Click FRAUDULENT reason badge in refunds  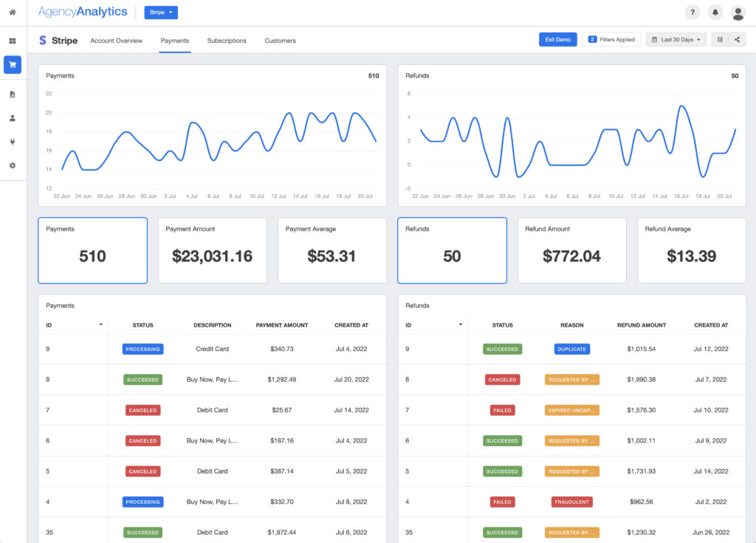click(x=572, y=502)
